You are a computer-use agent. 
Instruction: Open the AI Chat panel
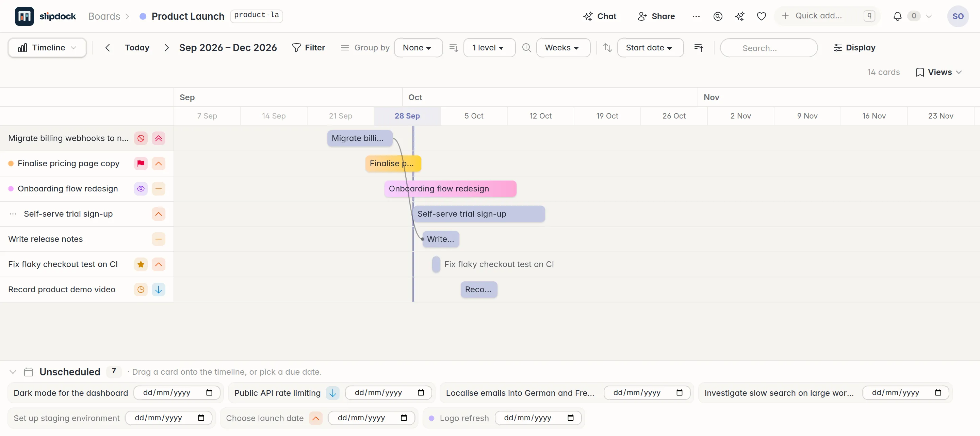point(600,16)
